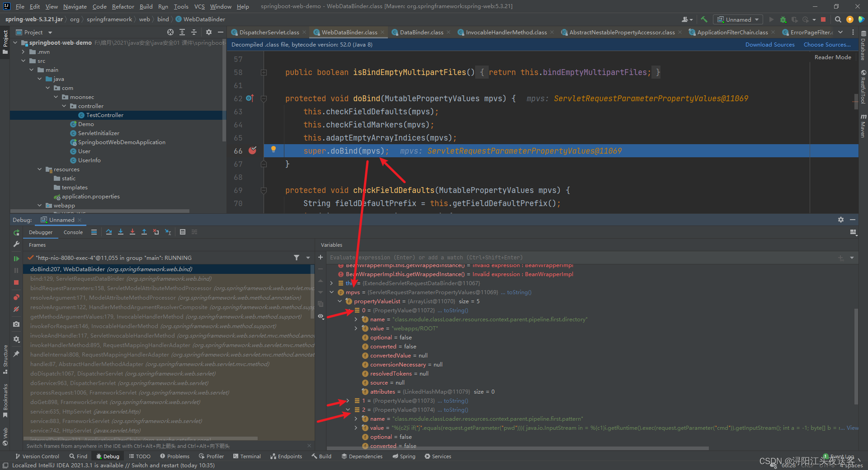Select bind:129 ServletRequestDataBinder frame

click(x=168, y=279)
